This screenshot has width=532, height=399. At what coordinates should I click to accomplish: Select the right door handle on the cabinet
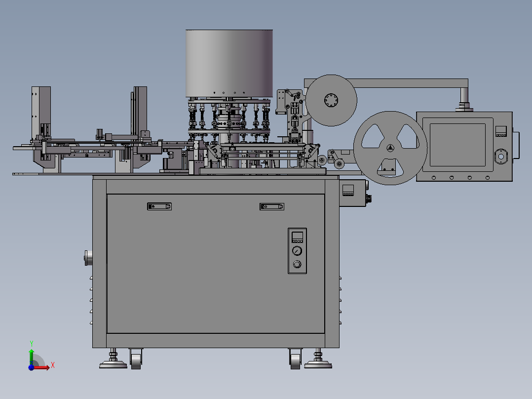(272, 206)
